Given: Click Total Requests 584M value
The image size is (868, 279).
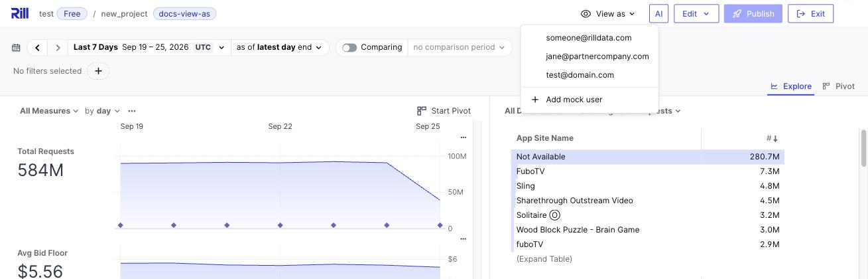Looking at the screenshot, I should click(x=40, y=171).
